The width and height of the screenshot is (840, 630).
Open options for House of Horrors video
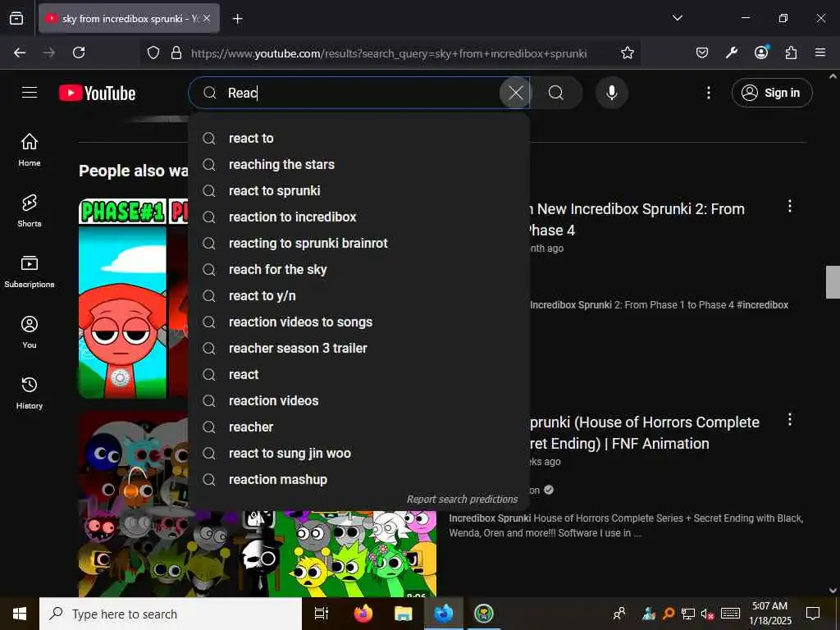790,419
